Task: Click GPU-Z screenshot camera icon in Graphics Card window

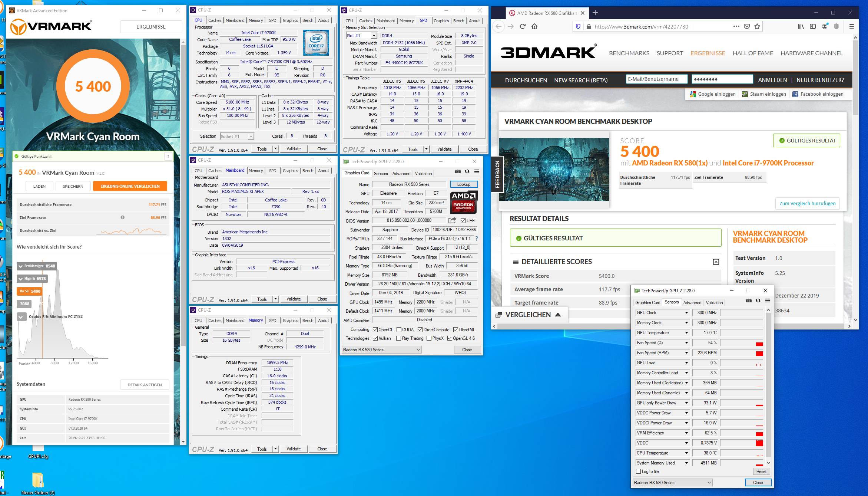Action: (x=458, y=171)
